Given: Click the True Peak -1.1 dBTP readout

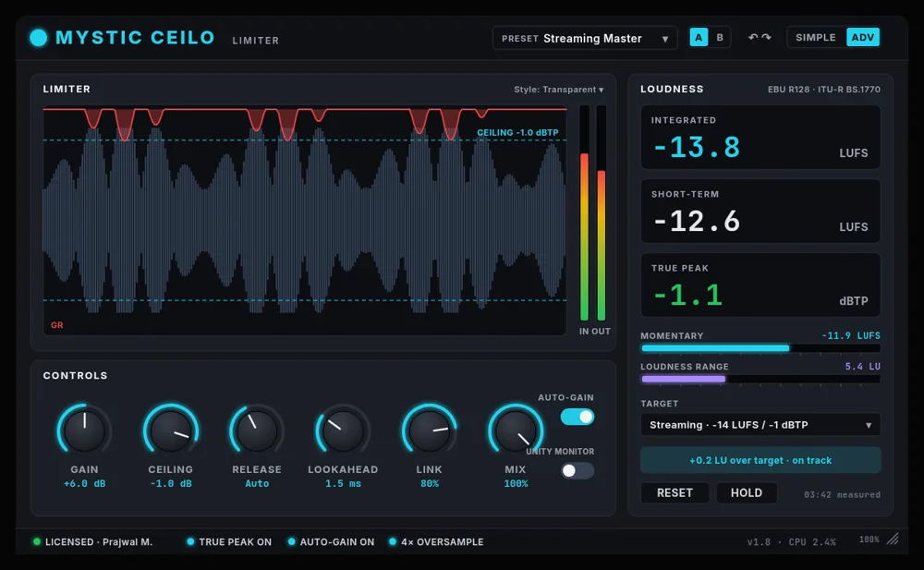Looking at the screenshot, I should point(760,285).
